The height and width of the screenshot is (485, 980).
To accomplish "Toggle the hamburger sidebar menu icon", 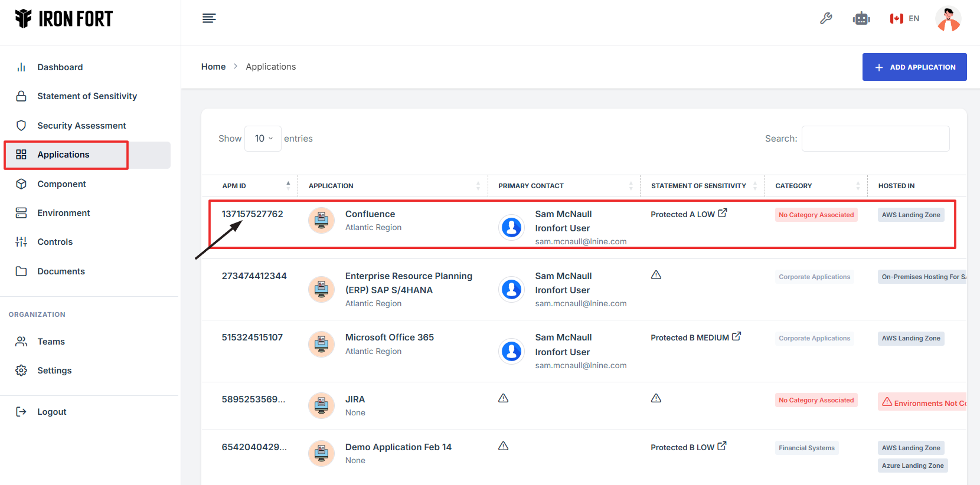I will click(209, 18).
